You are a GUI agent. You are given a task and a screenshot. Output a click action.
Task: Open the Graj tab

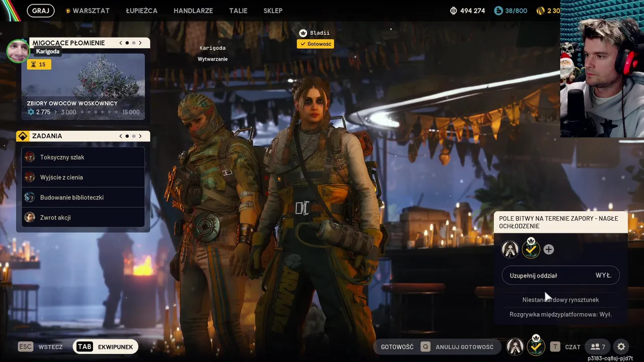pos(40,11)
